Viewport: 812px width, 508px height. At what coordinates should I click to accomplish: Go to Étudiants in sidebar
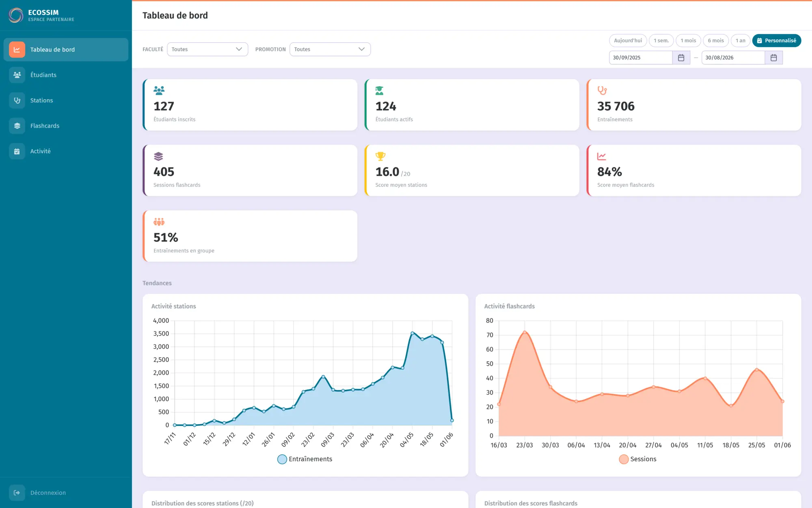66,75
